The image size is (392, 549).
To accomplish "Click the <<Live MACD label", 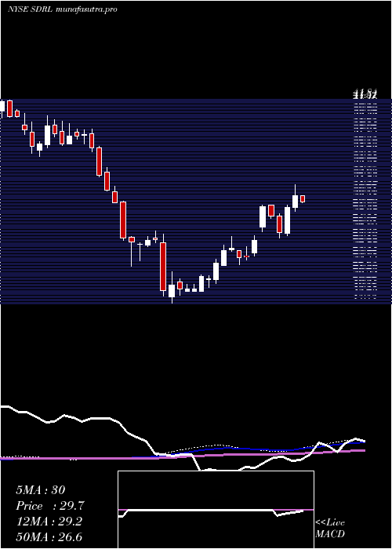I will [330, 528].
